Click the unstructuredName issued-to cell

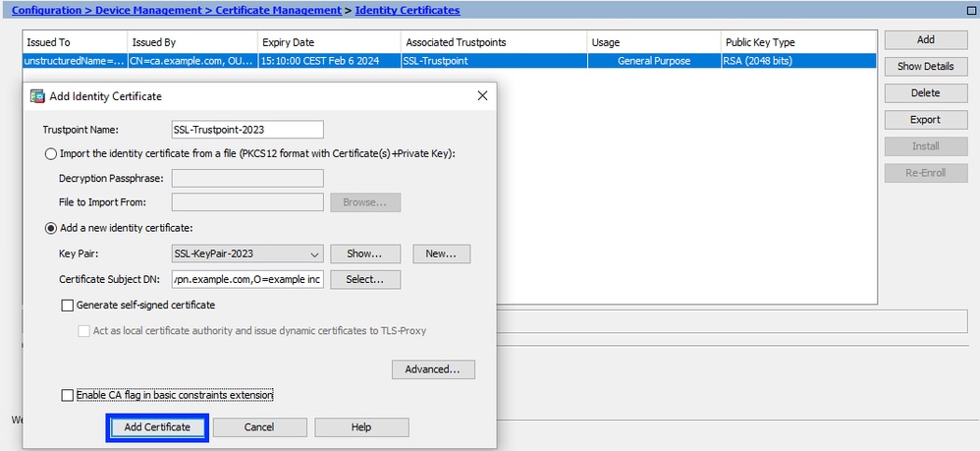(x=75, y=61)
